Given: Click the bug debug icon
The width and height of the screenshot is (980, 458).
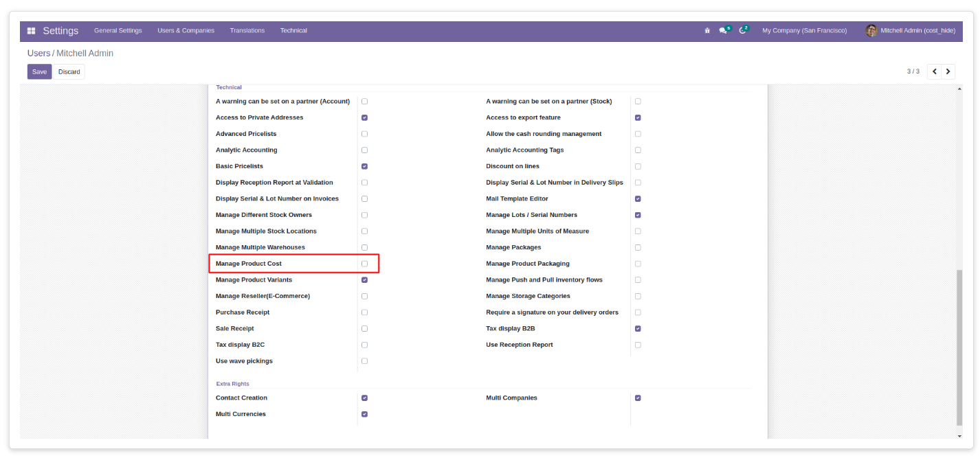Looking at the screenshot, I should coord(707,31).
